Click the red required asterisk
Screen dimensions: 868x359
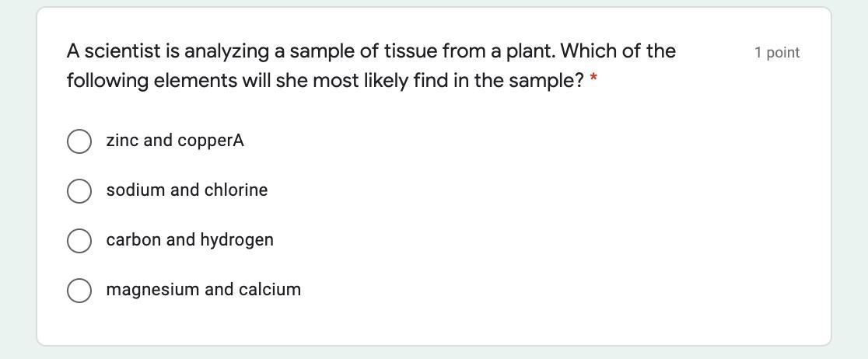click(x=593, y=79)
